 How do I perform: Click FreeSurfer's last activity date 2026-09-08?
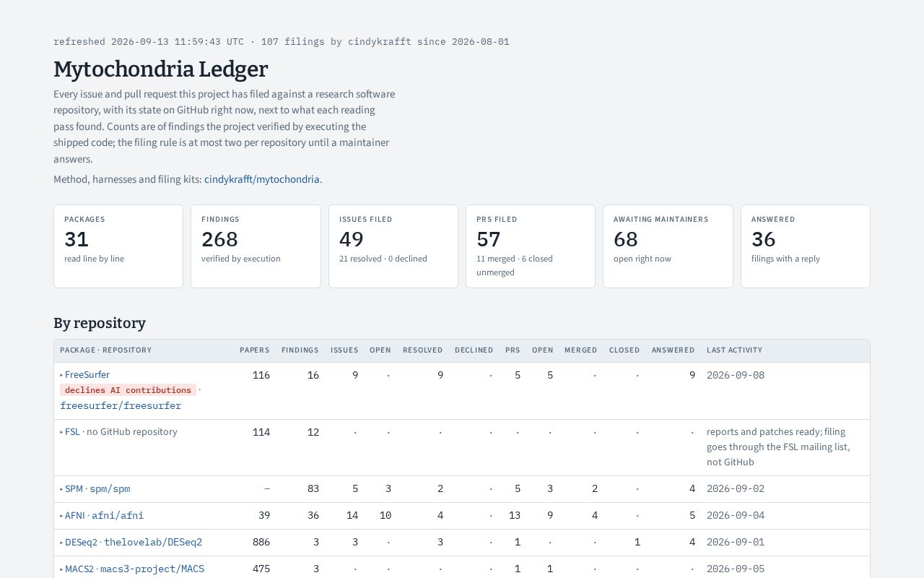tap(736, 375)
